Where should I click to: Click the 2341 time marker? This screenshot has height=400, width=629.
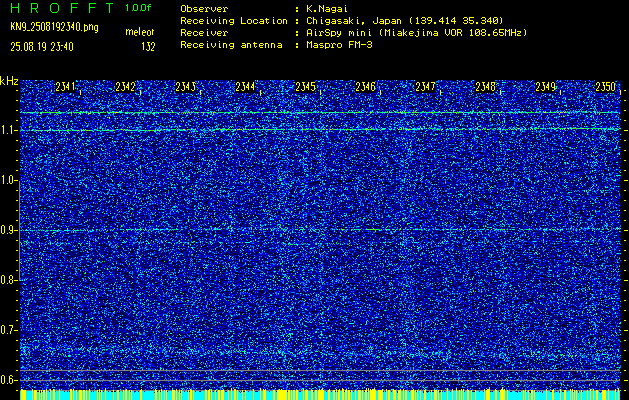(65, 87)
